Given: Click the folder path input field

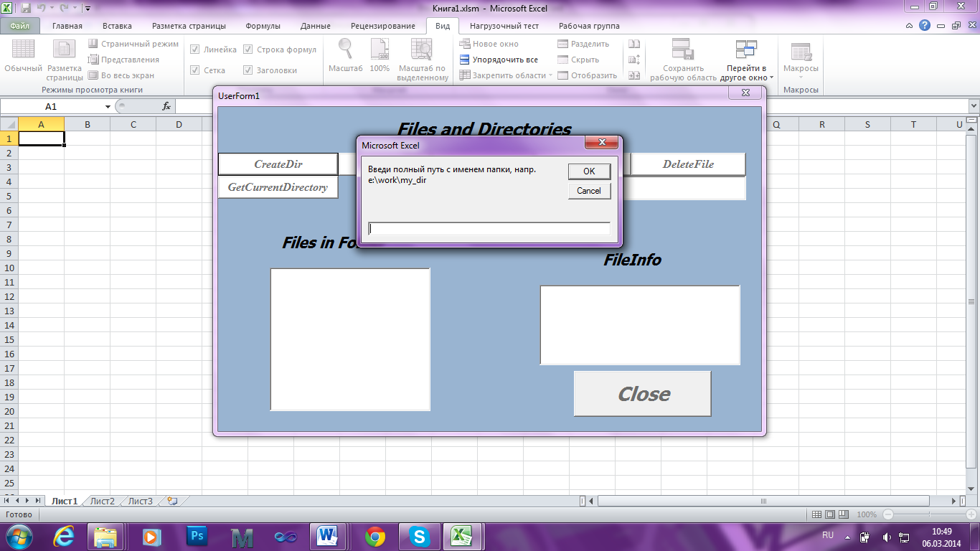Looking at the screenshot, I should click(489, 228).
